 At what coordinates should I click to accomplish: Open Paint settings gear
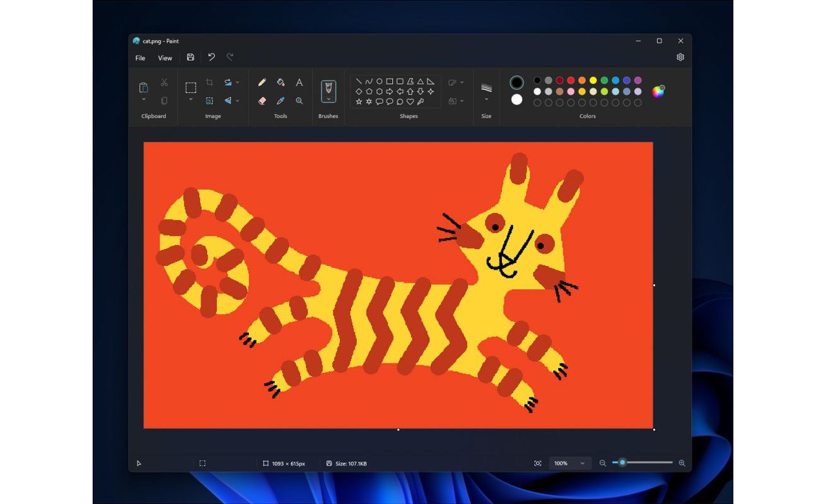point(680,57)
